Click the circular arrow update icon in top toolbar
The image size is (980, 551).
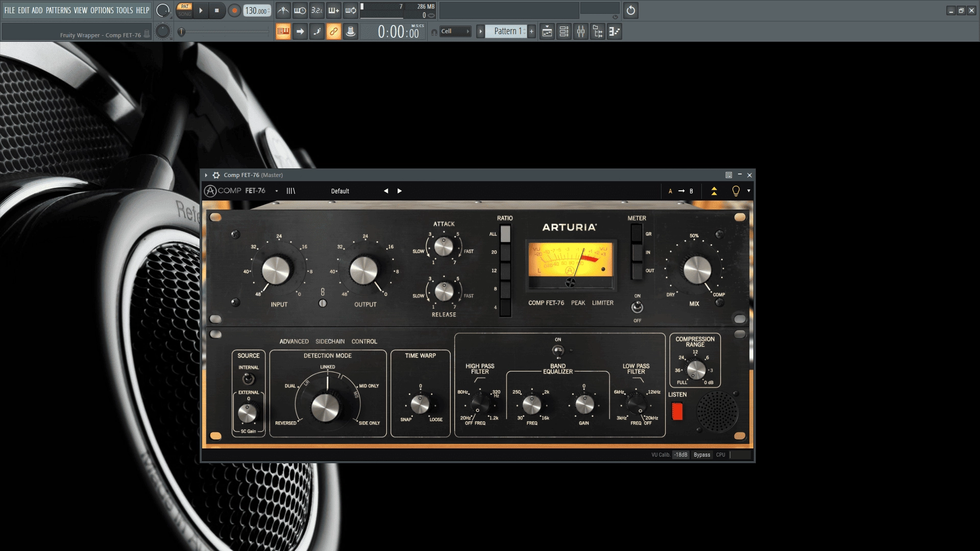point(631,10)
